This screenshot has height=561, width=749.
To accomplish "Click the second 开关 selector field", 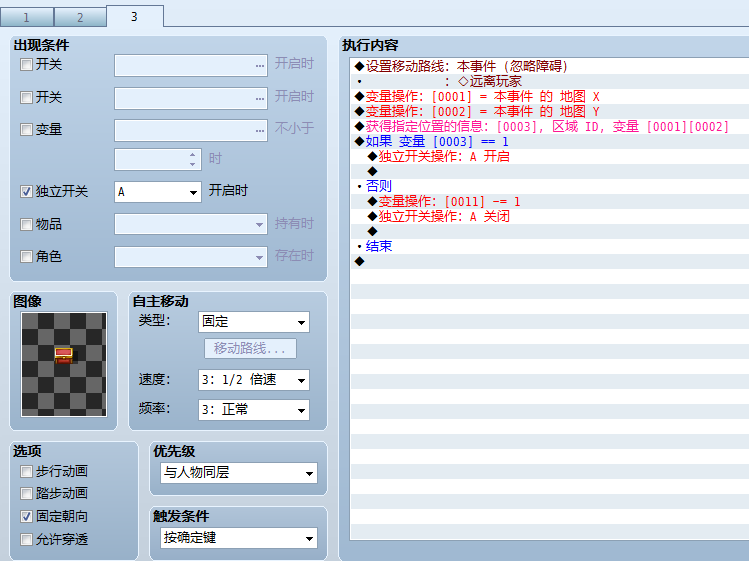I will 191,98.
